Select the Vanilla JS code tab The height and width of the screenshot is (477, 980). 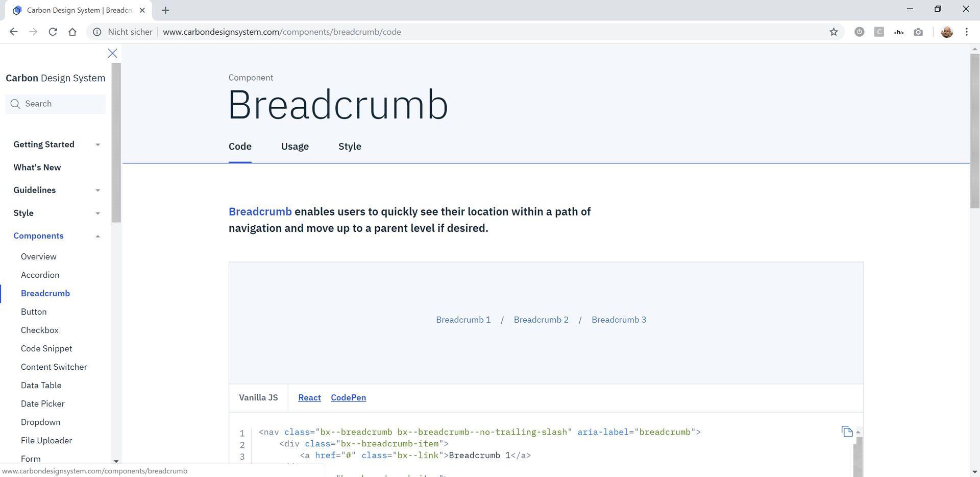(259, 397)
